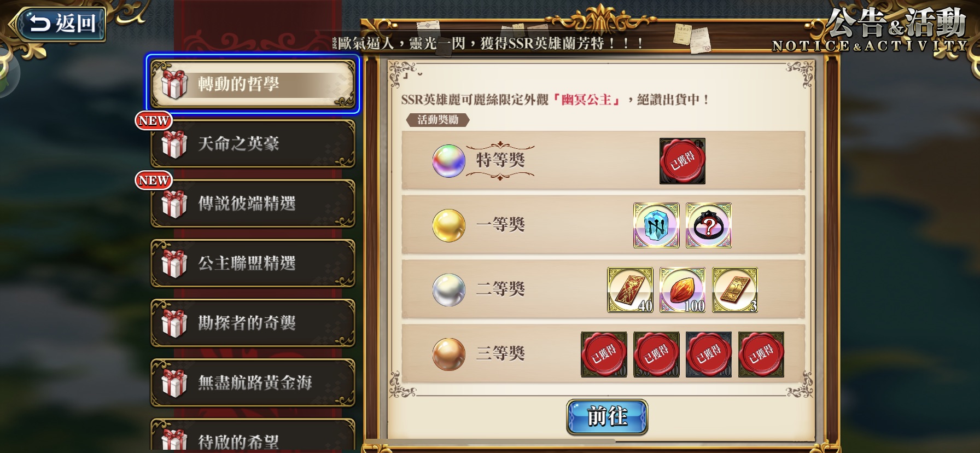Switch to 傳說彼端精選 event
The image size is (980, 453).
pyautogui.click(x=253, y=204)
